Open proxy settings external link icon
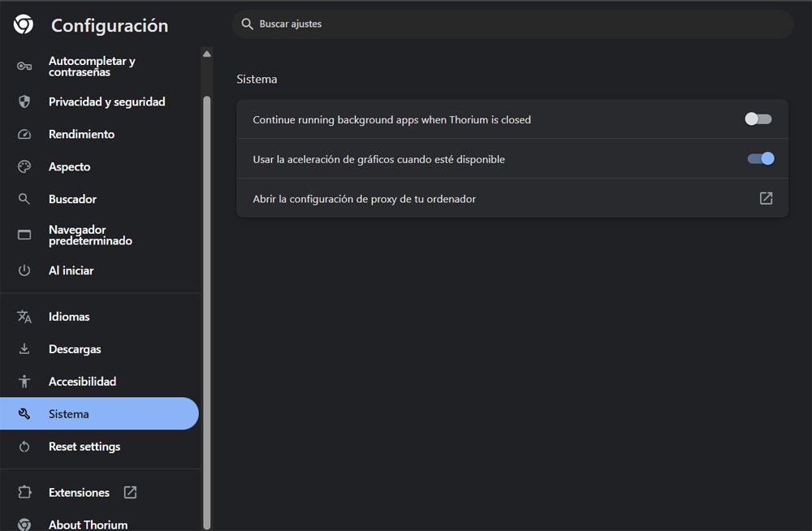Viewport: 812px width, 531px height. click(x=766, y=198)
